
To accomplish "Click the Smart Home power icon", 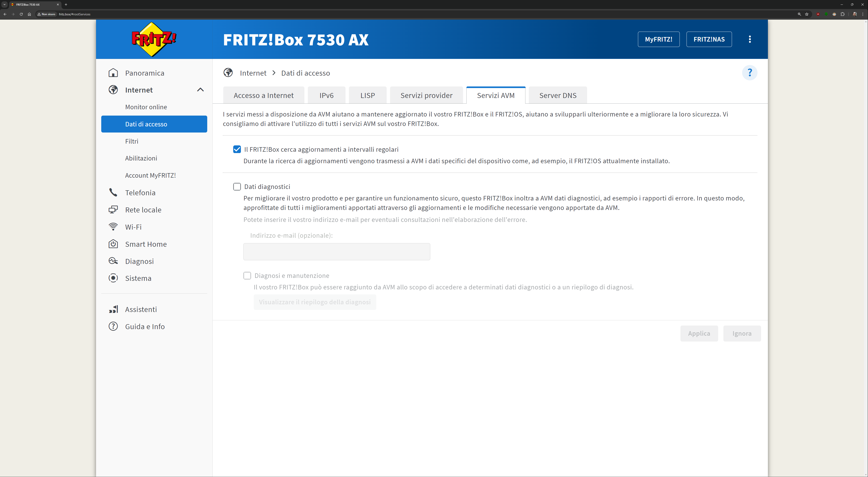I will coord(113,244).
